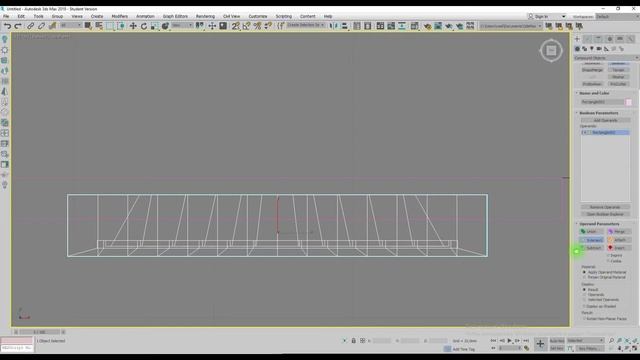640x360 pixels.
Task: Open the File menu
Action: point(6,16)
